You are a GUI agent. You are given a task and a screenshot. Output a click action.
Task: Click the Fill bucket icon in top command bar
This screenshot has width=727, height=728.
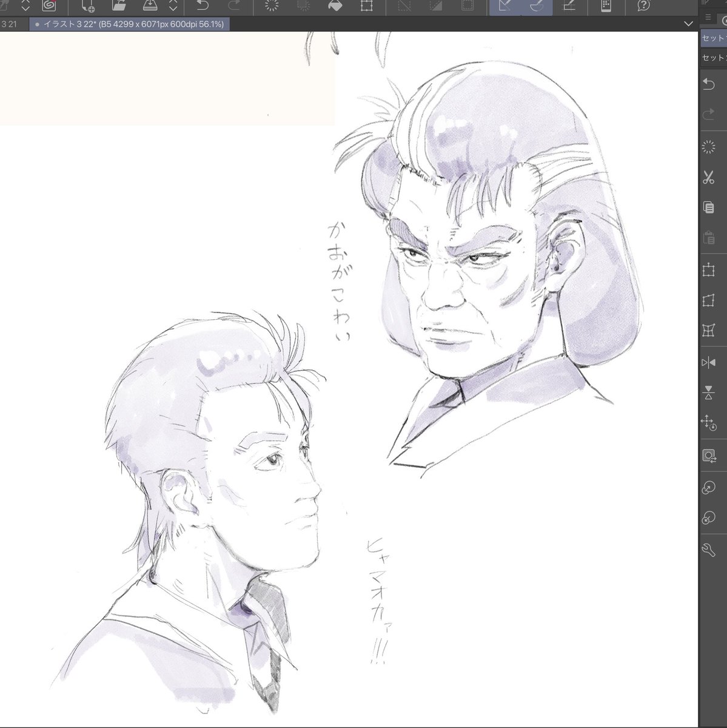pyautogui.click(x=335, y=6)
